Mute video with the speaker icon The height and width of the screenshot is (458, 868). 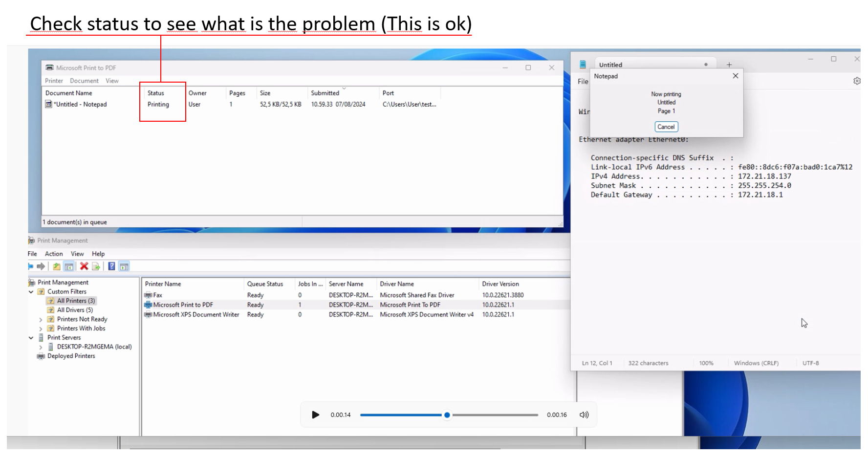pyautogui.click(x=584, y=415)
